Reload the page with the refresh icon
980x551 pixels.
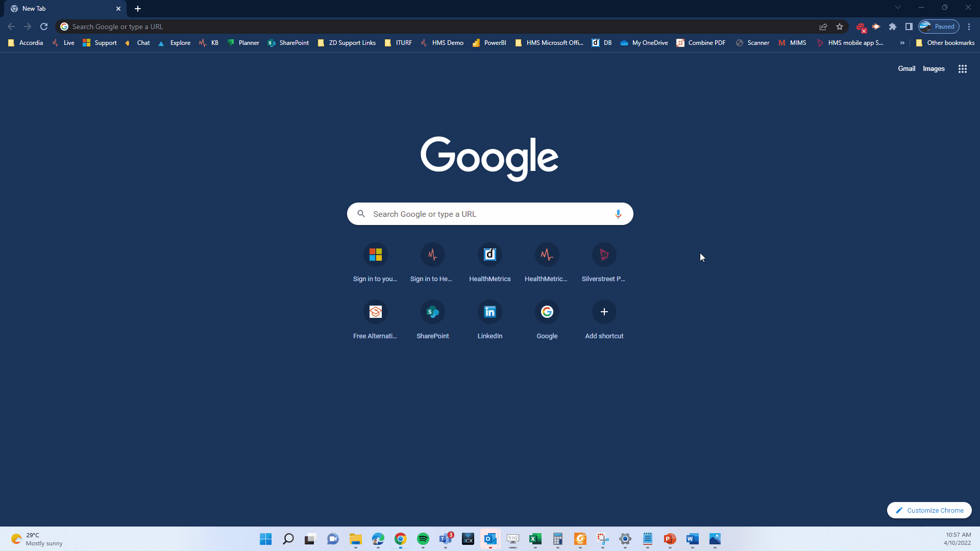44,26
